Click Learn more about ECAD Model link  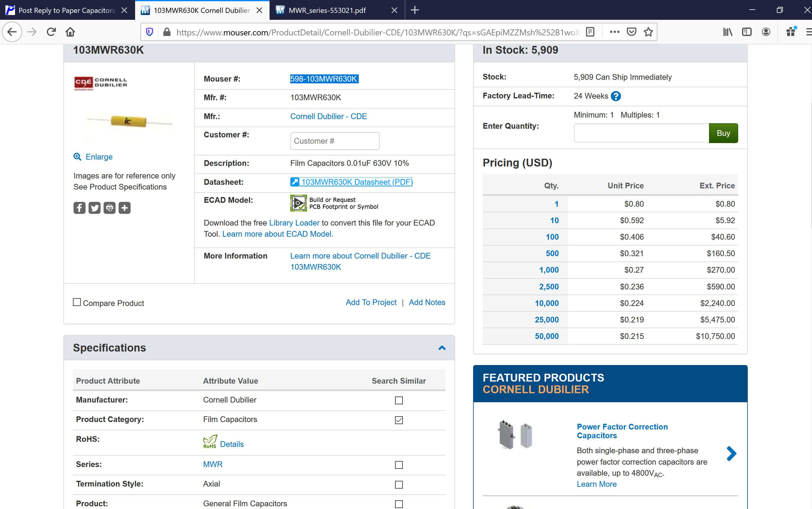(x=278, y=234)
